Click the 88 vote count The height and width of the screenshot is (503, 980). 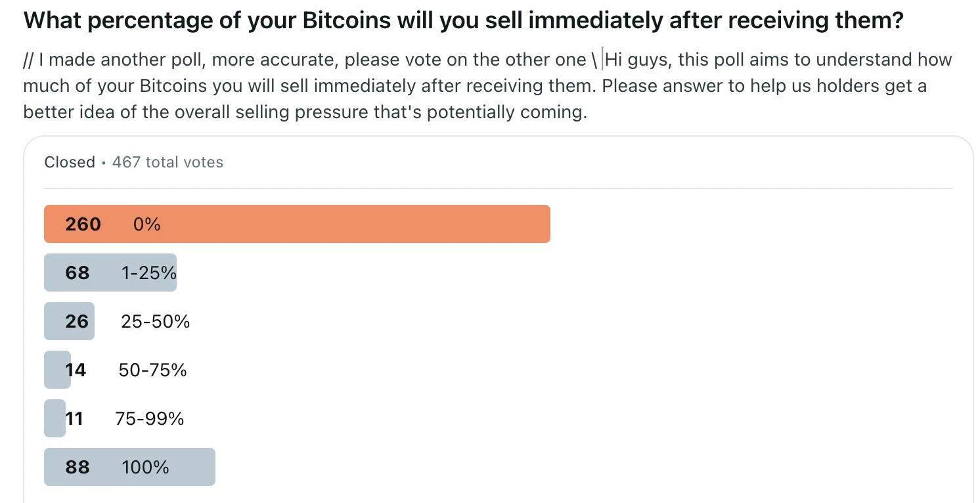coord(78,467)
